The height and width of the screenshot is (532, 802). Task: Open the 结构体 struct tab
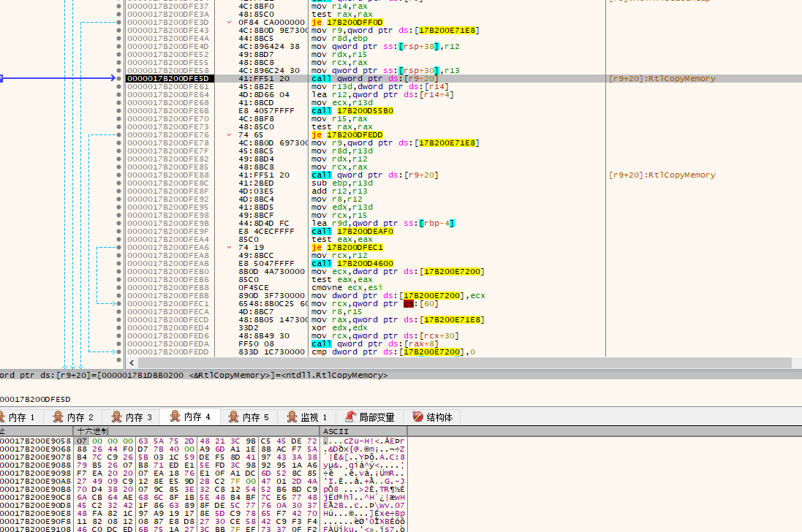[x=432, y=417]
